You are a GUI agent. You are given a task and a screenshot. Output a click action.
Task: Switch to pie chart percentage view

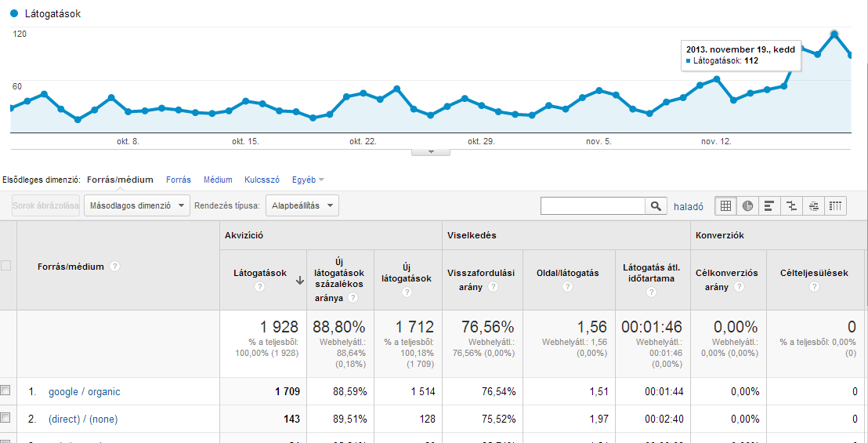click(747, 206)
